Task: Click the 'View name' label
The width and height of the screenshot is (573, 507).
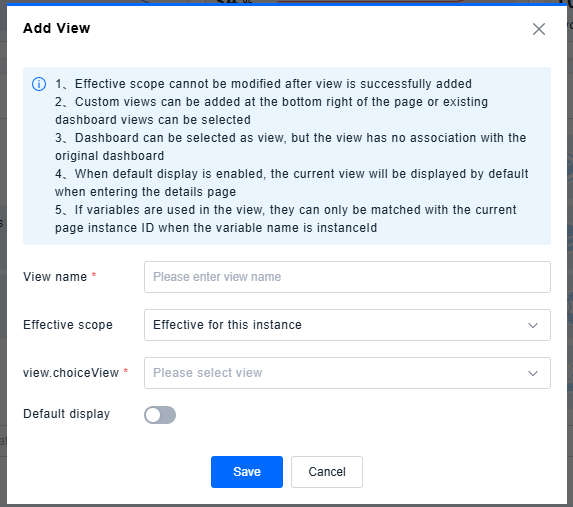Action: click(55, 277)
